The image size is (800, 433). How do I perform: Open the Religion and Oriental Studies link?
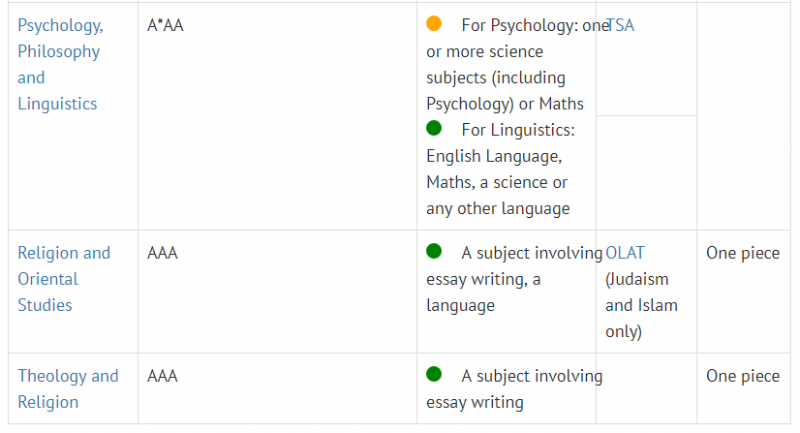(64, 279)
